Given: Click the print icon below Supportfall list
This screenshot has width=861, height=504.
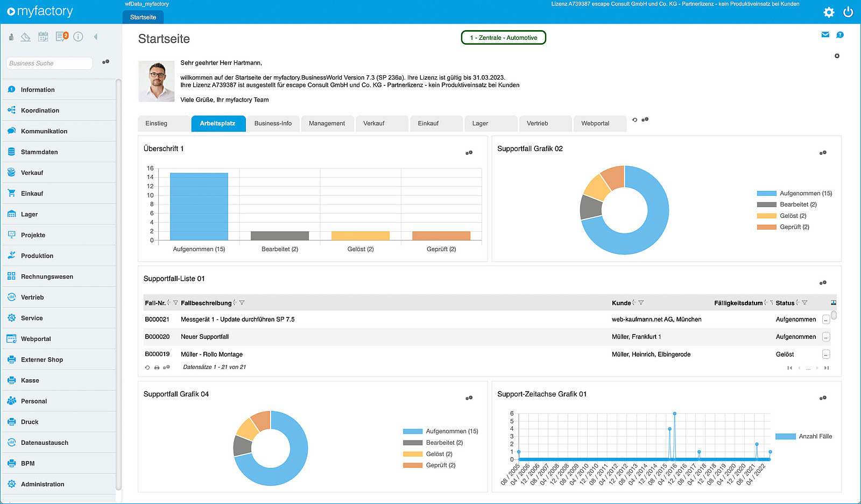Looking at the screenshot, I should (157, 367).
